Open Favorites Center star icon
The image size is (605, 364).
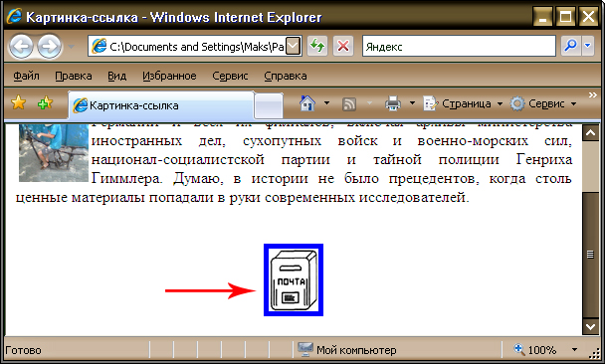coord(18,103)
